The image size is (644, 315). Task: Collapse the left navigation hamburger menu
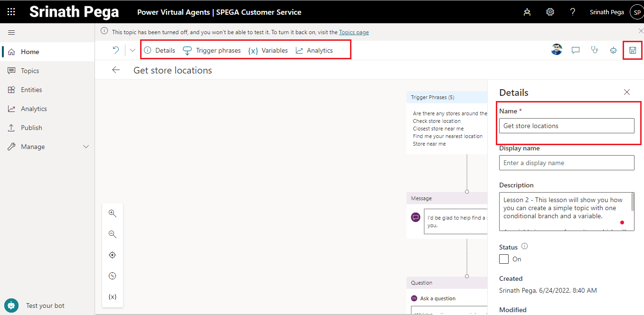point(11,32)
